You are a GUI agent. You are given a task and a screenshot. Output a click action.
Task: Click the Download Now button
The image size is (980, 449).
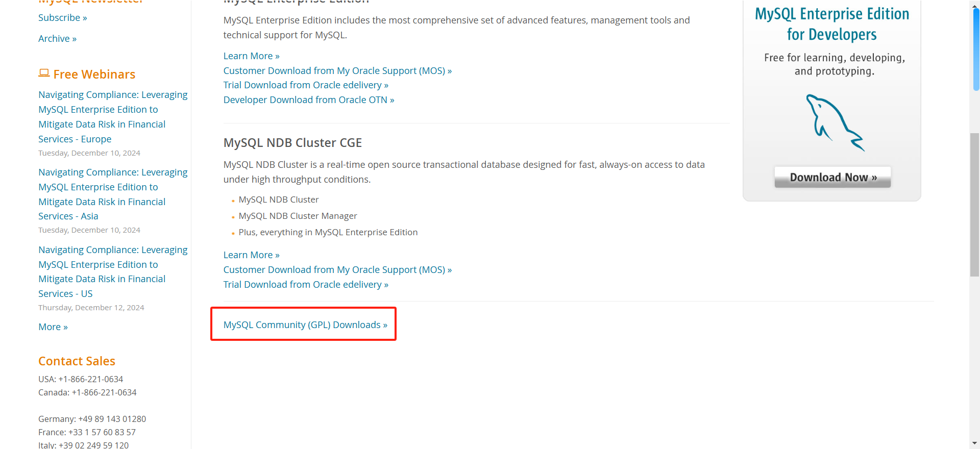[x=832, y=177]
